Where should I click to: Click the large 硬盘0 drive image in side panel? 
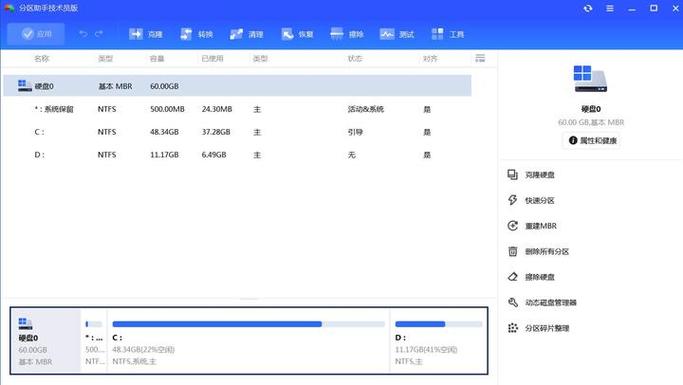(591, 79)
